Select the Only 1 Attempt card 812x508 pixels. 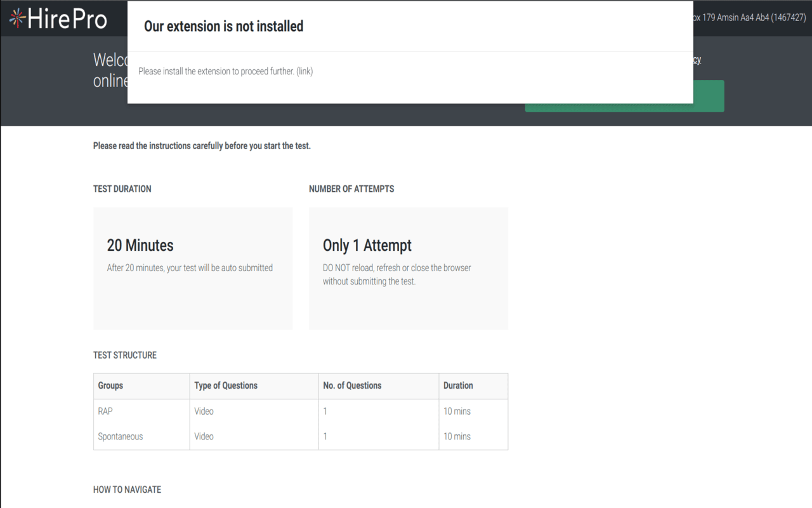pos(408,268)
